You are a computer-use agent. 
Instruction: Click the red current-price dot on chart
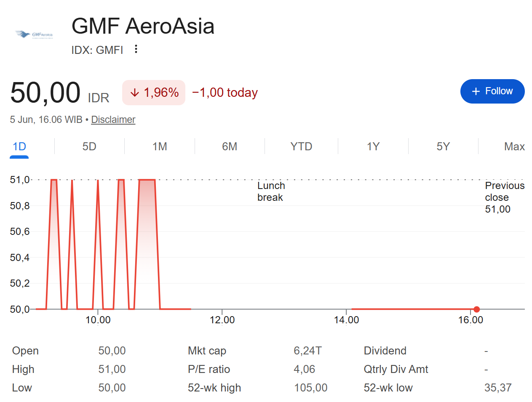click(477, 309)
